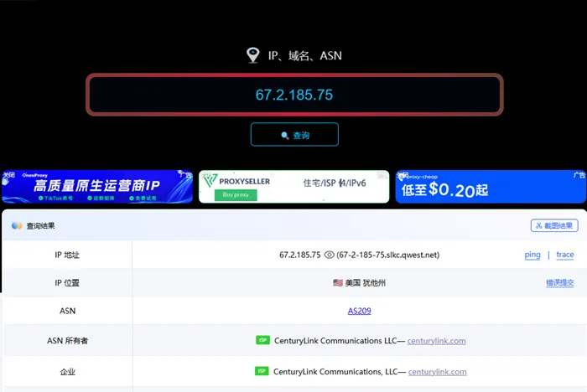Close the OnesProxy ad with 关闭
The image size is (587, 392).
click(x=8, y=175)
